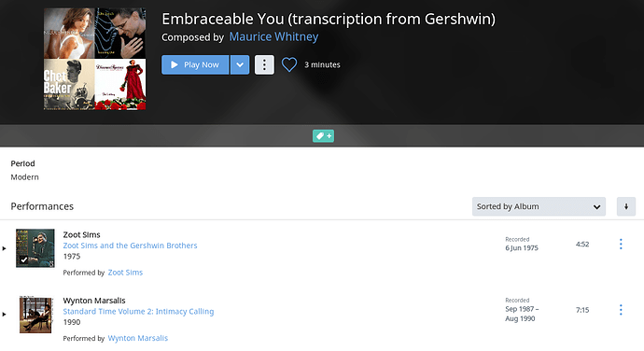Open more options for Zoot Sims performance
The width and height of the screenshot is (644, 351).
621,245
